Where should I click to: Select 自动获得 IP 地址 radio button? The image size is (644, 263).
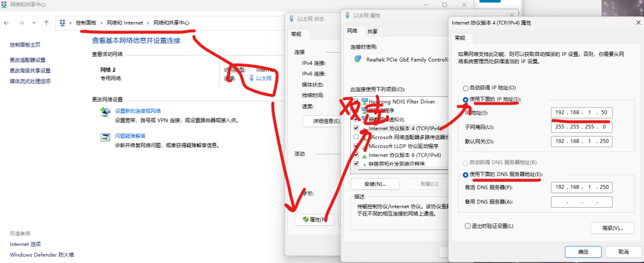(x=465, y=88)
